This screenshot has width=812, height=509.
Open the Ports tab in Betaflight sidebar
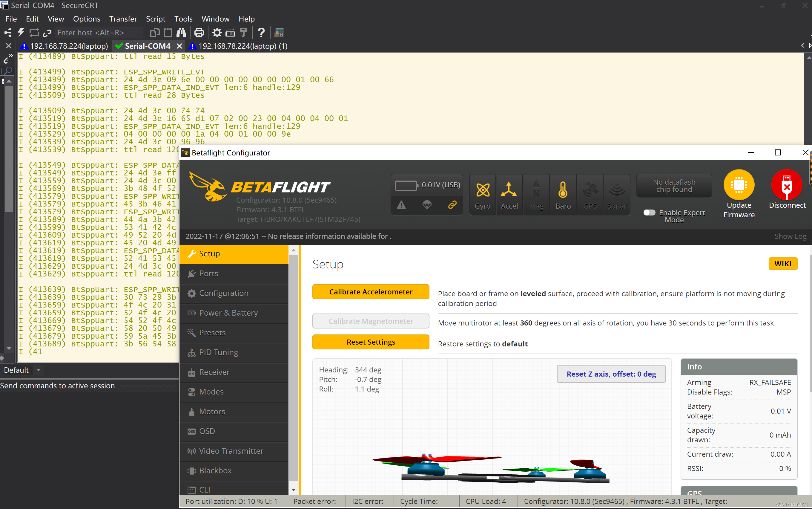click(x=234, y=273)
